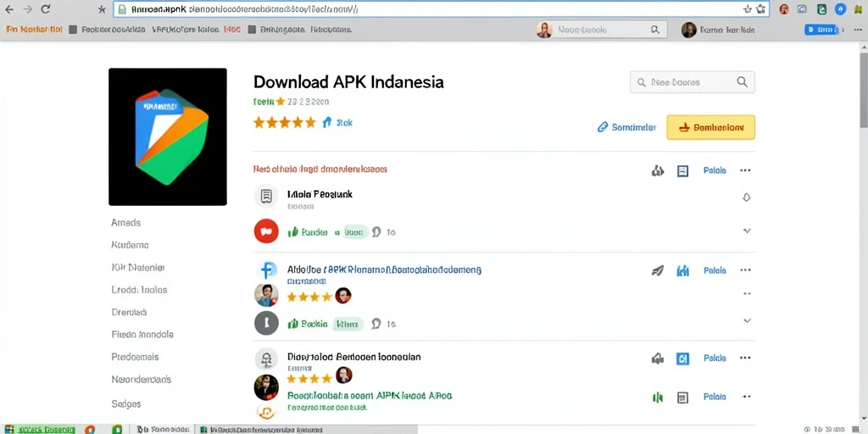Click the browser back arrow

[x=8, y=8]
